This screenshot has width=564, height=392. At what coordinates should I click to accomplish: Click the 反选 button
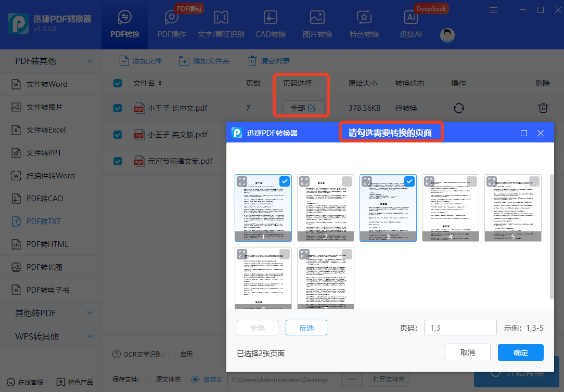pos(306,328)
